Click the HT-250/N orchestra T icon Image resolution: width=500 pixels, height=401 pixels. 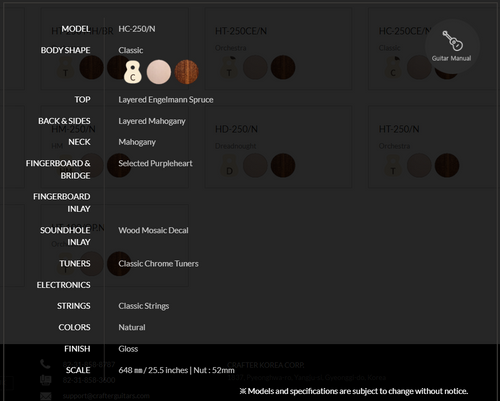tap(393, 166)
